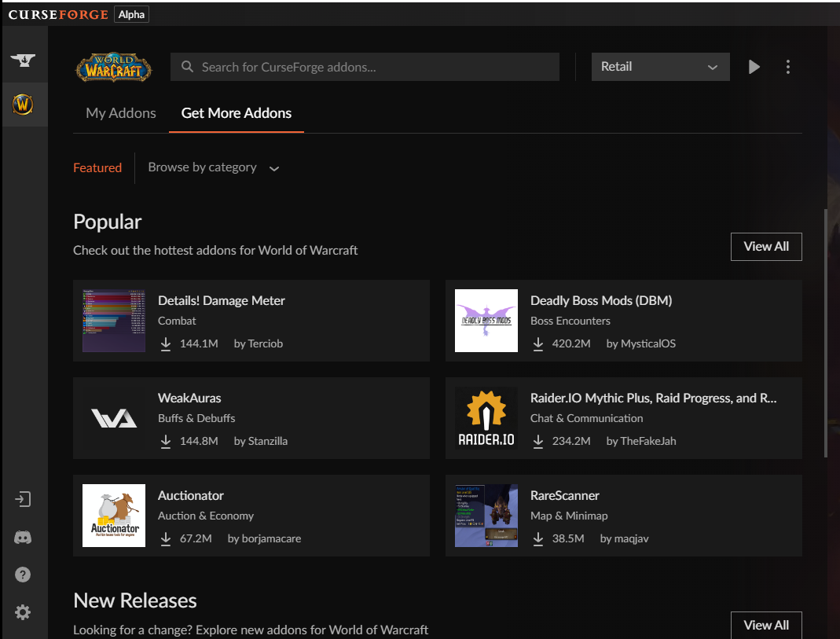Switch to My Addons tab
The width and height of the screenshot is (840, 639).
point(120,113)
